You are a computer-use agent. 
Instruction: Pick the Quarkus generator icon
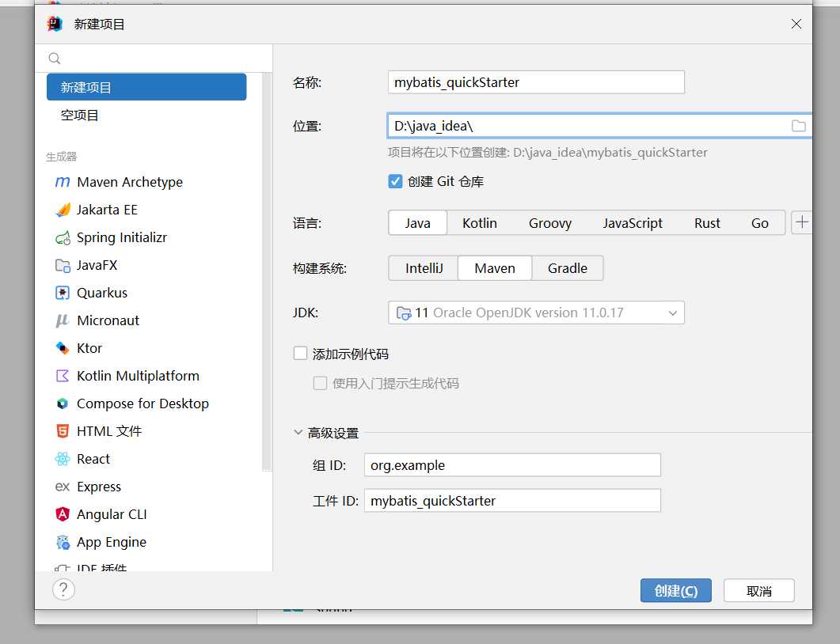pos(63,293)
